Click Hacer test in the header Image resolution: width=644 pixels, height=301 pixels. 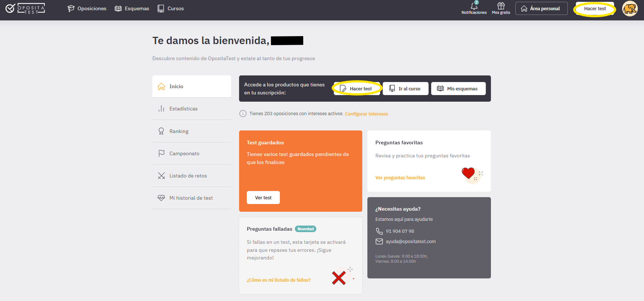pos(595,8)
